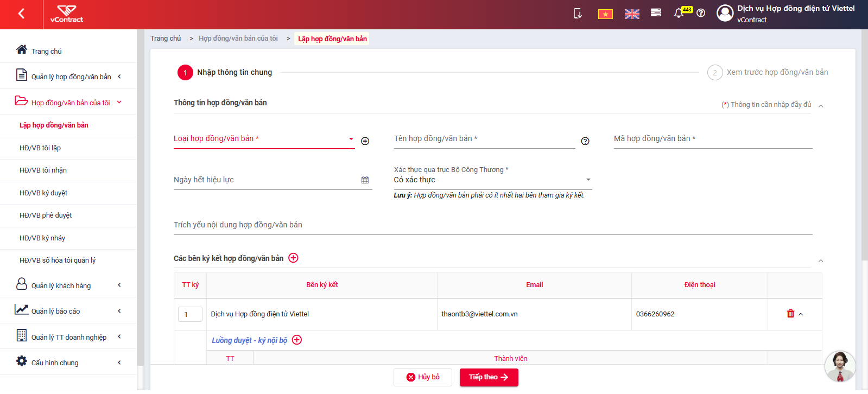Click the Tiếp theo button
Screen dimensions: 868x394
(x=489, y=377)
